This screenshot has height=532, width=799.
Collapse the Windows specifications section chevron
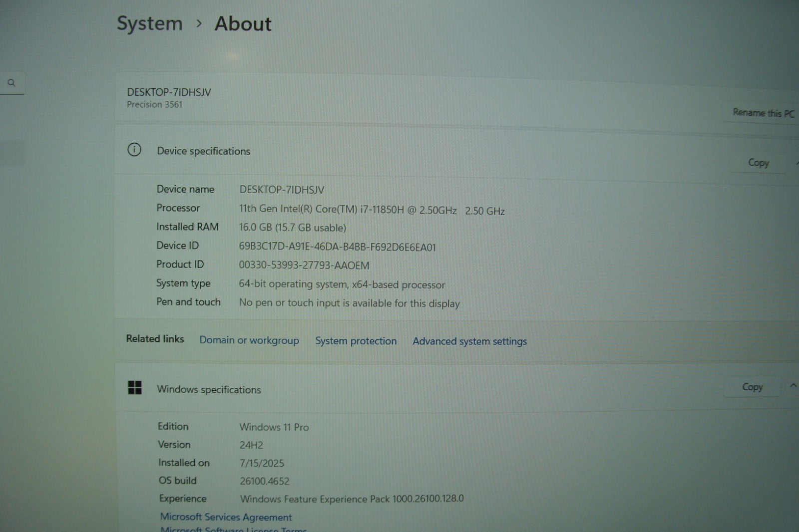point(793,385)
